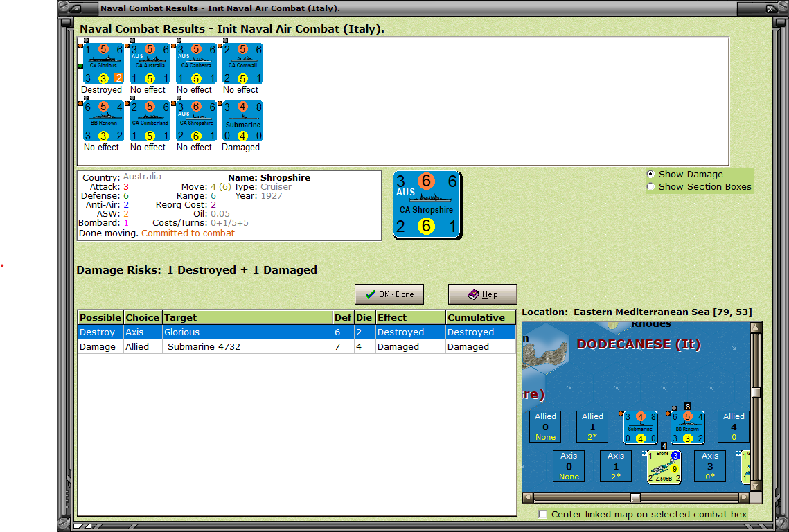Open the window system menu in title bar
This screenshot has height=532, width=789.
tap(75, 8)
